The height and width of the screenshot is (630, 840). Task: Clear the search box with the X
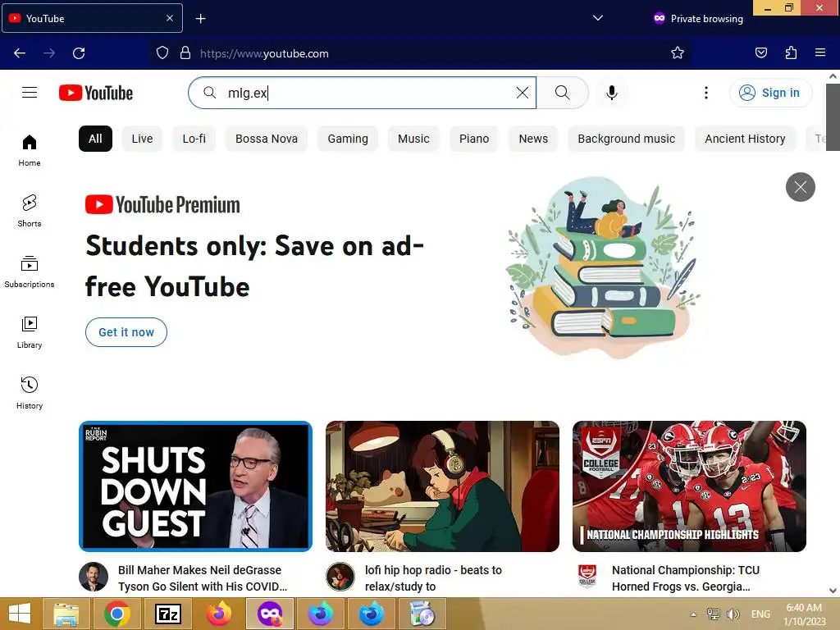point(523,93)
